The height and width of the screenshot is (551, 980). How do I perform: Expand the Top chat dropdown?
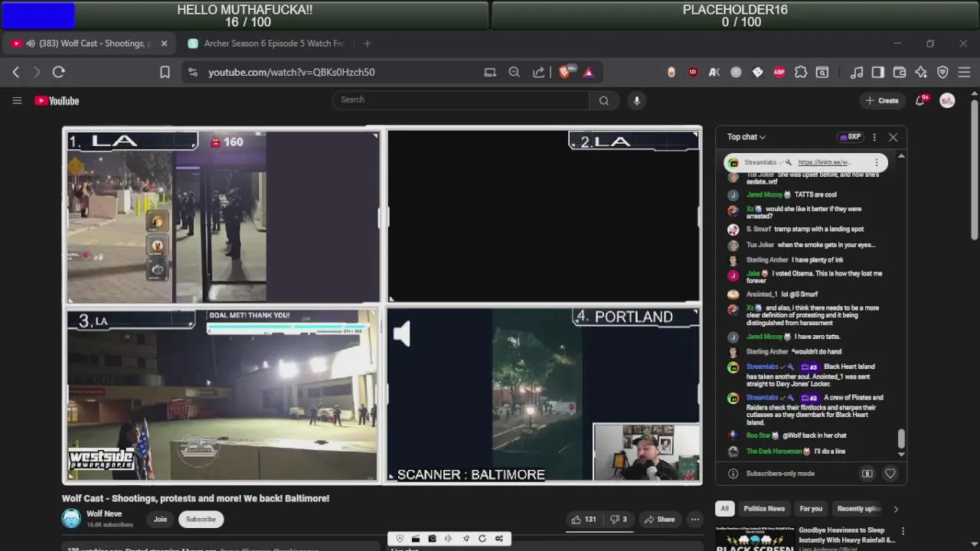coord(746,137)
